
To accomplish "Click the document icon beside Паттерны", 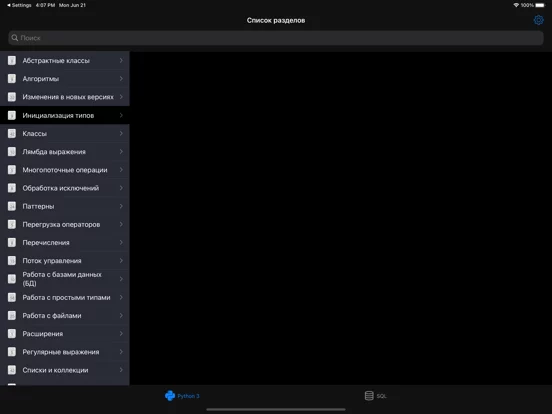I will point(12,206).
